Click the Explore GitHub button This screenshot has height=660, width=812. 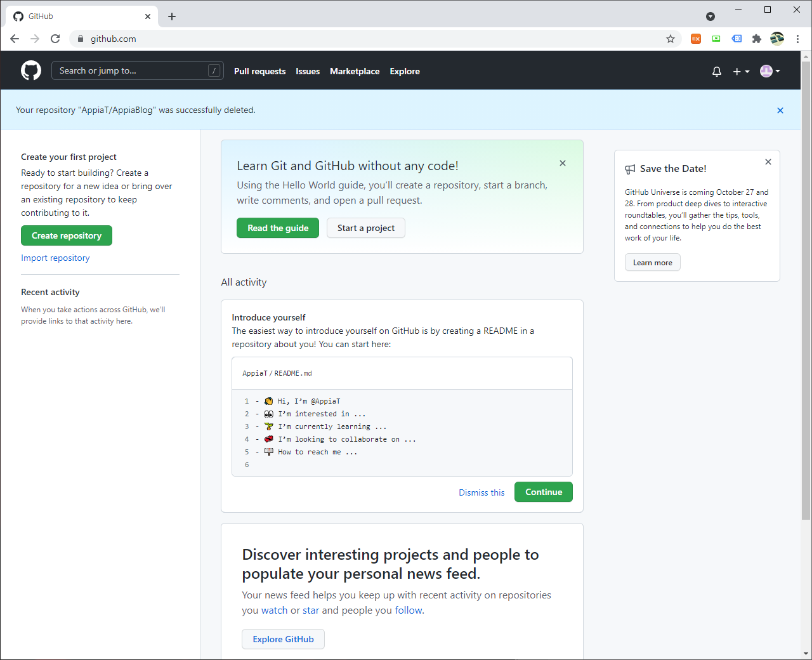283,639
